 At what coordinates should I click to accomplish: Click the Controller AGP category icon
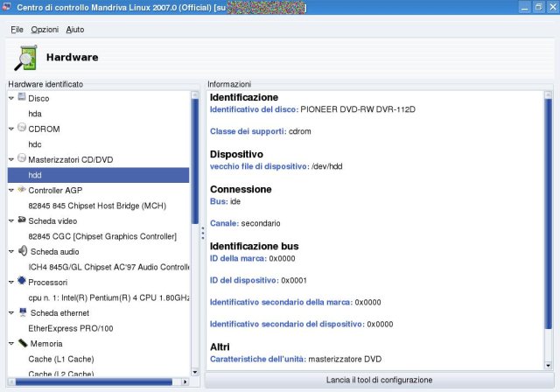pos(22,189)
